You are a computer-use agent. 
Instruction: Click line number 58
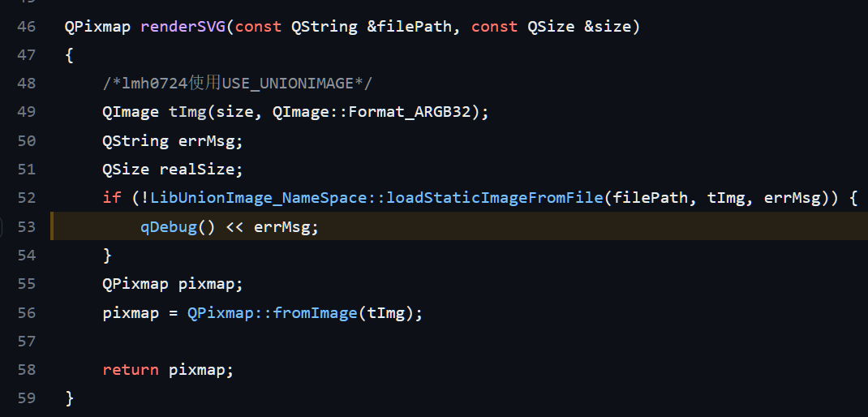26,370
